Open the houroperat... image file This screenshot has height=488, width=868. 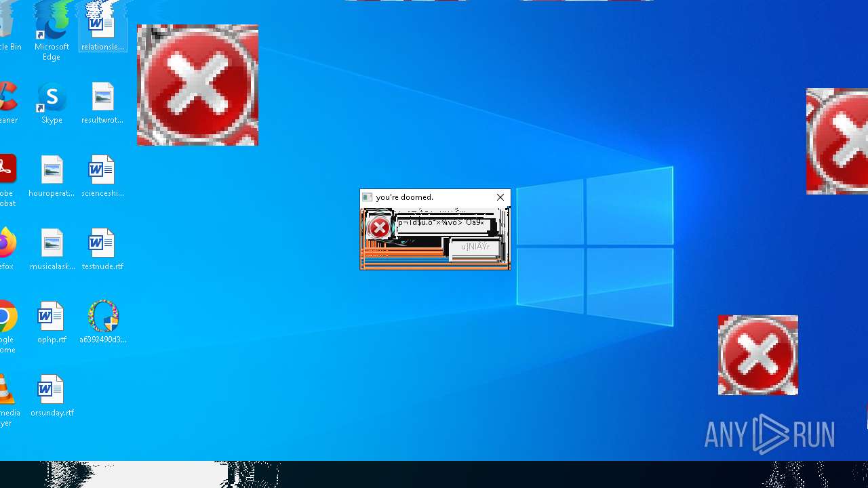pos(52,176)
